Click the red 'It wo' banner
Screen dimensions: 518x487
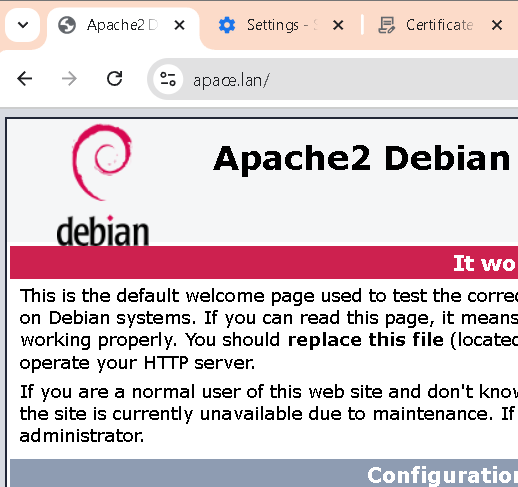coord(264,263)
